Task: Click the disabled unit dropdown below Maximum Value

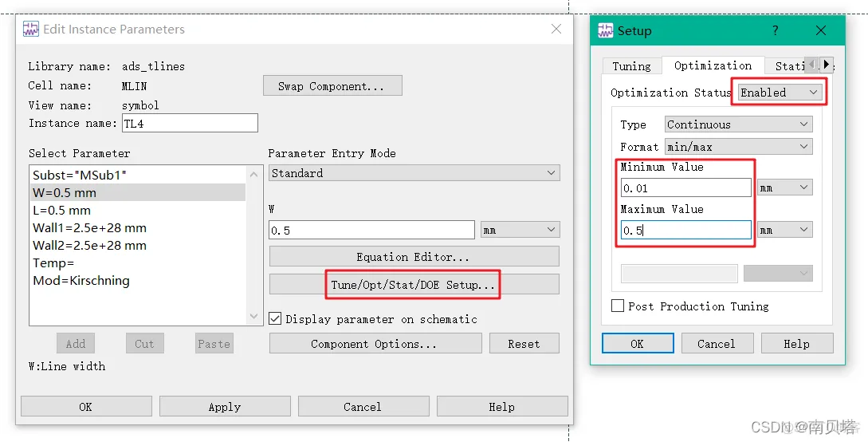Action: coord(778,273)
